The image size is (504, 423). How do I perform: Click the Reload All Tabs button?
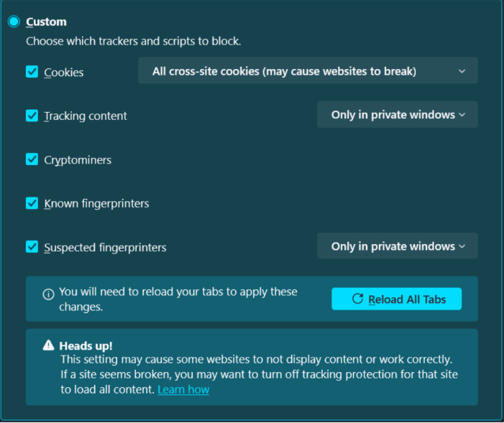(x=396, y=299)
